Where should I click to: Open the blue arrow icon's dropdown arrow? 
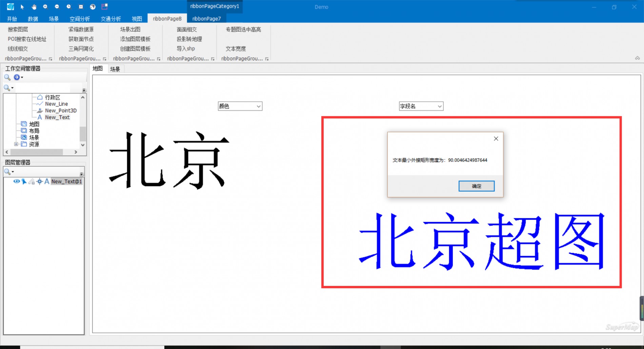pos(22,77)
